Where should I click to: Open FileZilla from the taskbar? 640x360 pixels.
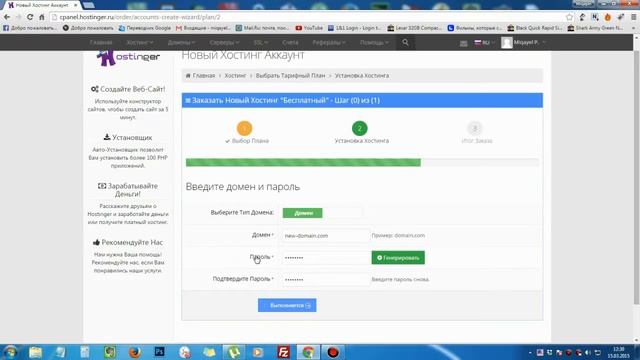[x=283, y=352]
